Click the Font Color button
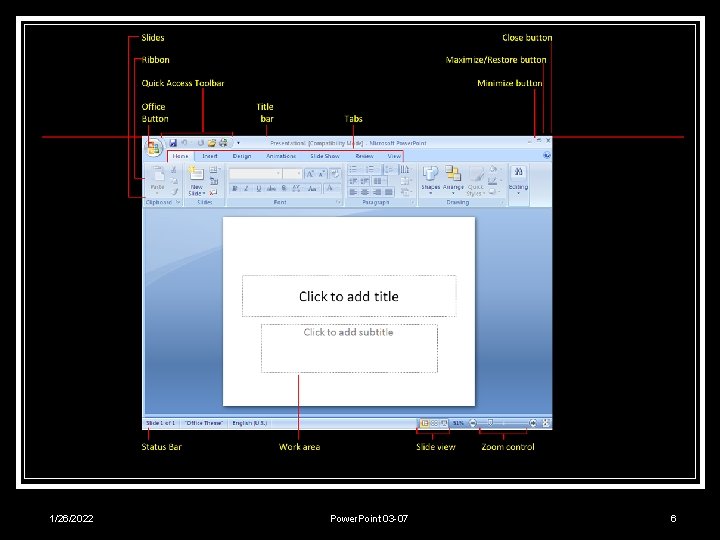The width and height of the screenshot is (720, 540). (x=330, y=188)
